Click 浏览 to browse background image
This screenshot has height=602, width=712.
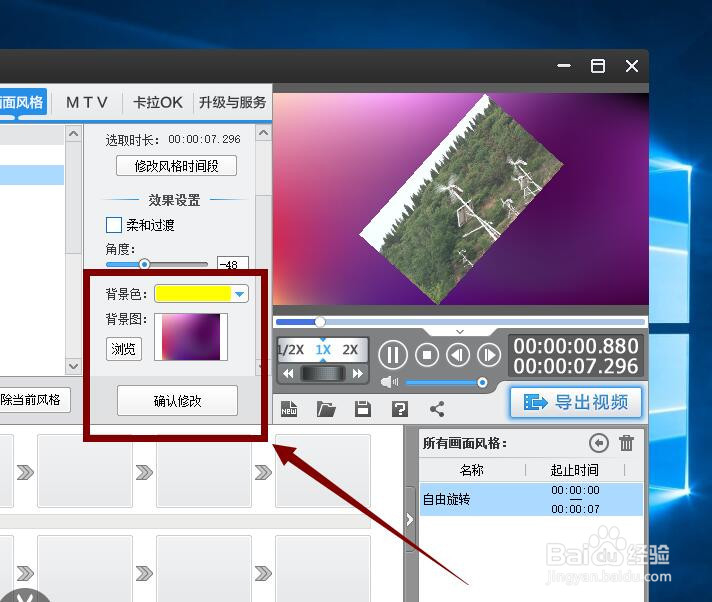[124, 349]
